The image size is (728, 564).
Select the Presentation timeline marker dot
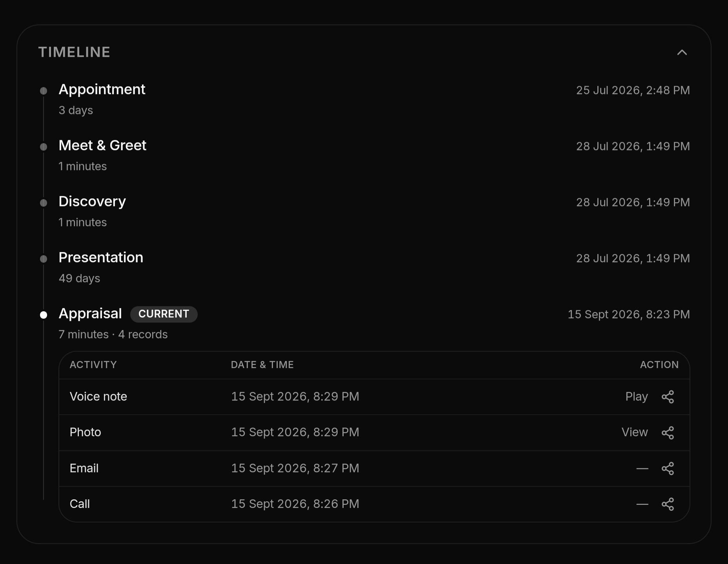click(x=44, y=259)
